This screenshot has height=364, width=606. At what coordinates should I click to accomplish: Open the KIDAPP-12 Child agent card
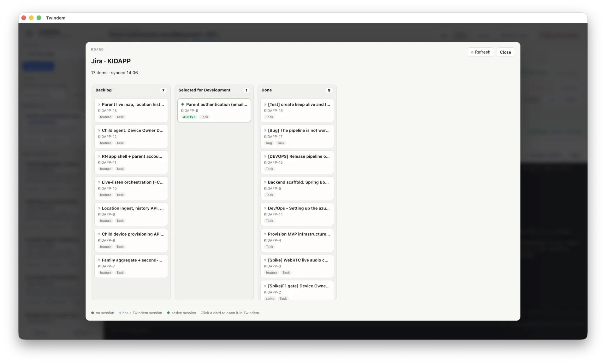tap(131, 136)
